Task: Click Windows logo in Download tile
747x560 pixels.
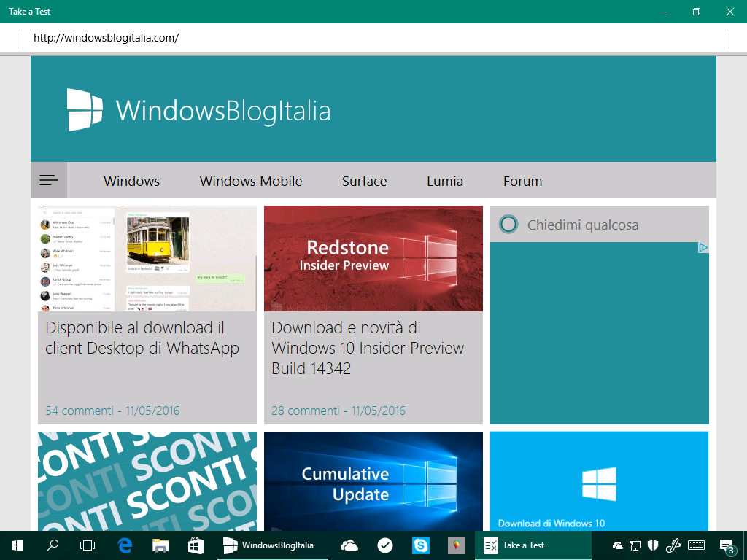Action: pyautogui.click(x=599, y=484)
